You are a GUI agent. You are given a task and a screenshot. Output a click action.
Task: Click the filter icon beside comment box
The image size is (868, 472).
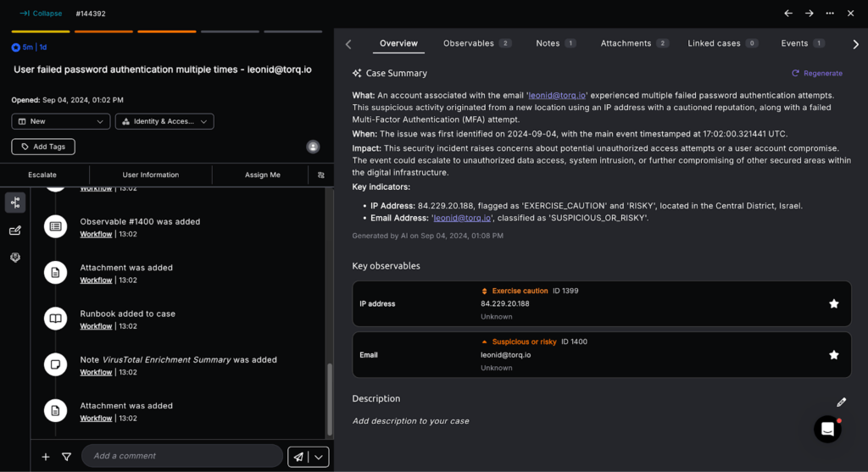[x=66, y=457]
